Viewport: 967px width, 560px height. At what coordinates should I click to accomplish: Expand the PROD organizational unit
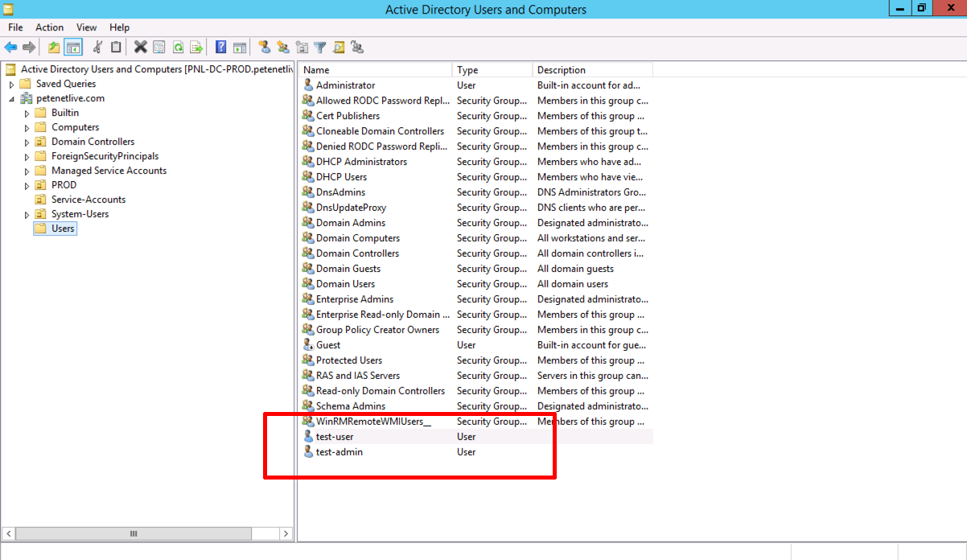click(x=27, y=185)
